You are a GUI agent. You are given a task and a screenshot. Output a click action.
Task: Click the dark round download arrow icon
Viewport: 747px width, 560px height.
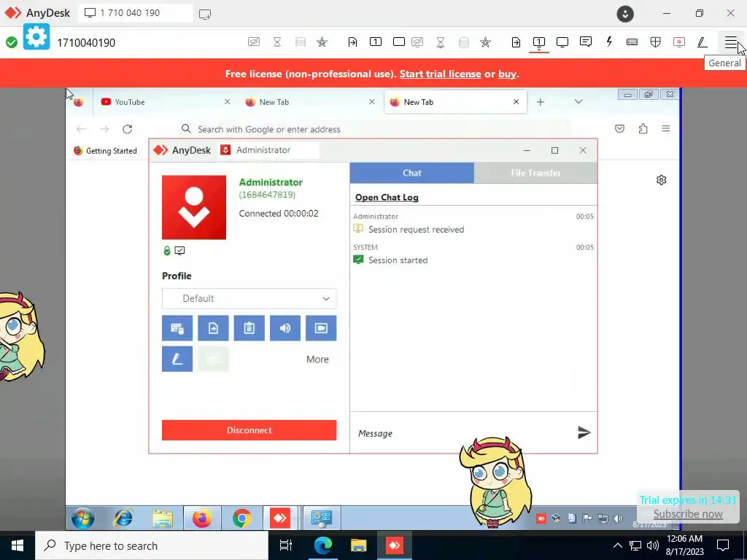point(625,14)
